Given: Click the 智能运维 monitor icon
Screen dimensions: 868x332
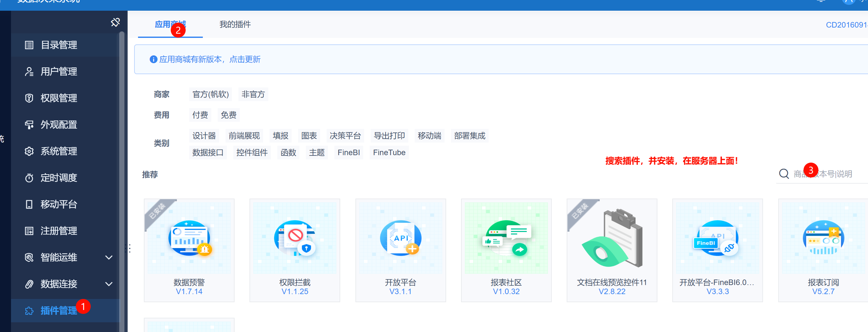Looking at the screenshot, I should point(29,258).
